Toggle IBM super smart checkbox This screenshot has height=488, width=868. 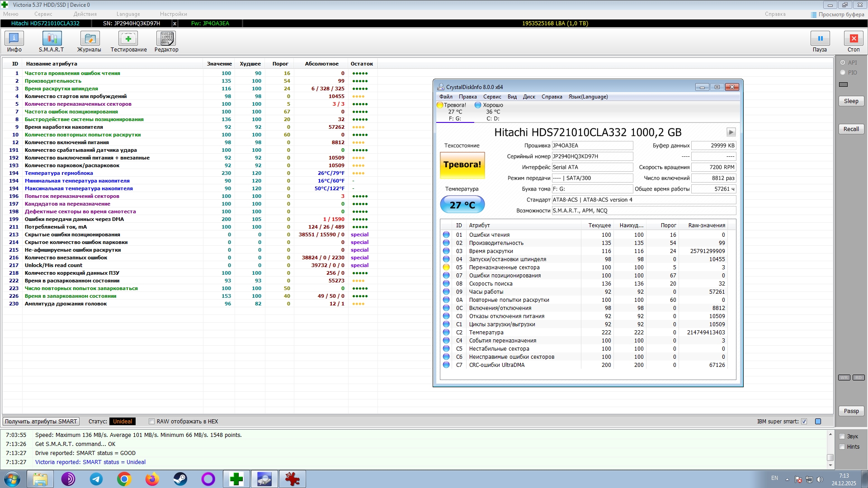[x=804, y=422]
